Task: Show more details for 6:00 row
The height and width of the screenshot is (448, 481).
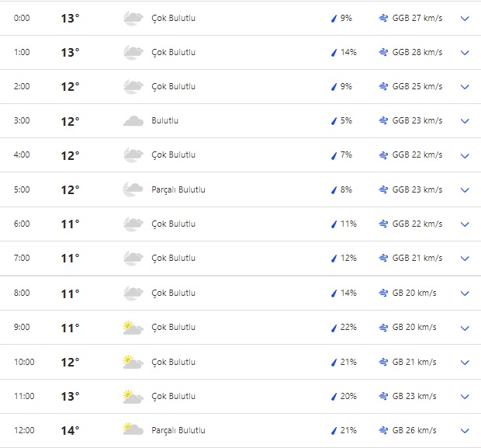Action: (465, 224)
